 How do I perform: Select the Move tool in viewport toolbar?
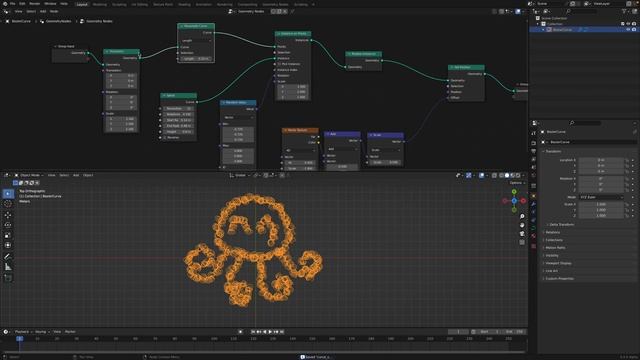[x=8, y=215]
